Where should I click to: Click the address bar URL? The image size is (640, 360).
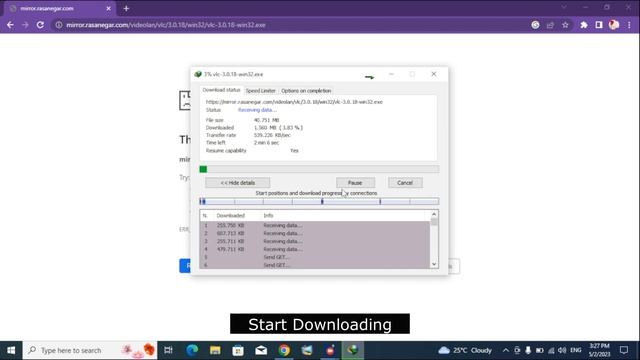point(166,25)
